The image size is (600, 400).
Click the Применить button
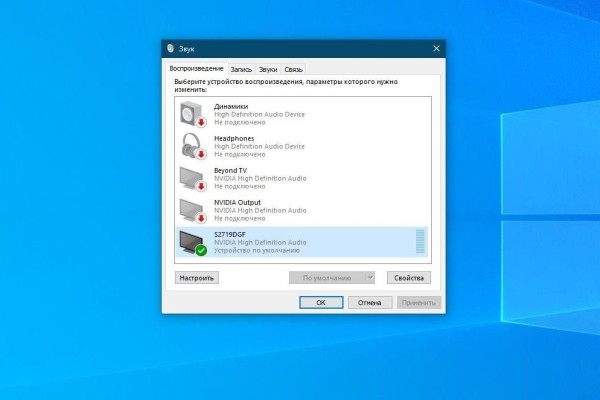pyautogui.click(x=418, y=302)
